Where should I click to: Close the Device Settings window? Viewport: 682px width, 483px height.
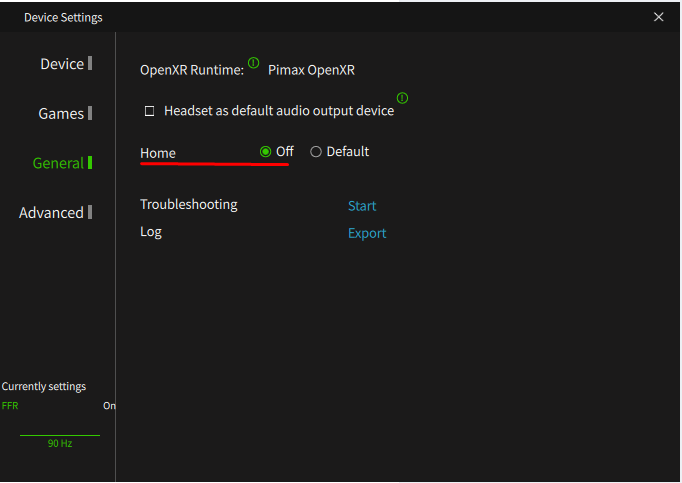(658, 17)
